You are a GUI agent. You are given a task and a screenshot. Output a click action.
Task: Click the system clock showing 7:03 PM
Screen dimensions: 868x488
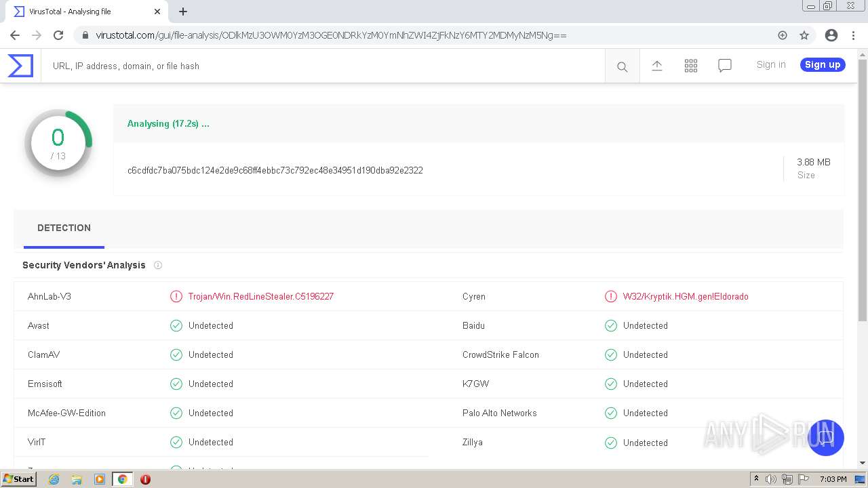pyautogui.click(x=833, y=479)
